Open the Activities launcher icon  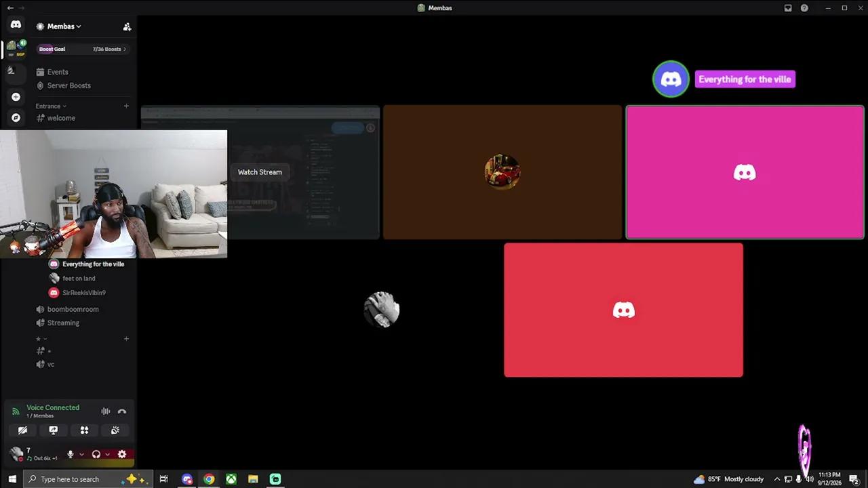[x=84, y=430]
